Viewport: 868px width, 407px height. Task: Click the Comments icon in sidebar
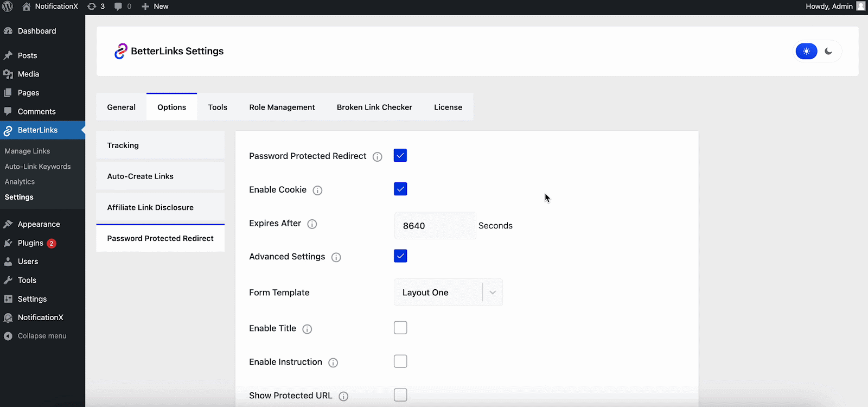click(x=8, y=111)
